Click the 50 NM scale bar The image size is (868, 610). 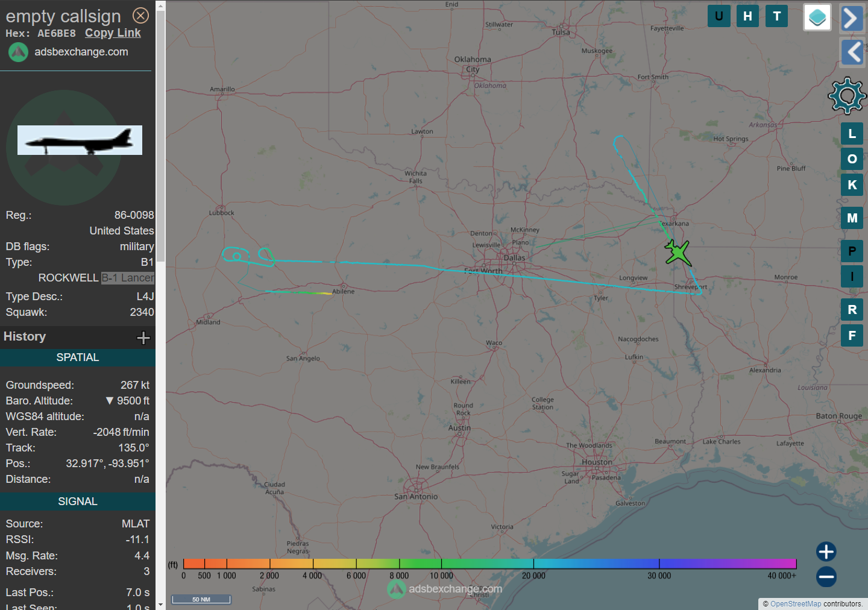click(x=201, y=599)
